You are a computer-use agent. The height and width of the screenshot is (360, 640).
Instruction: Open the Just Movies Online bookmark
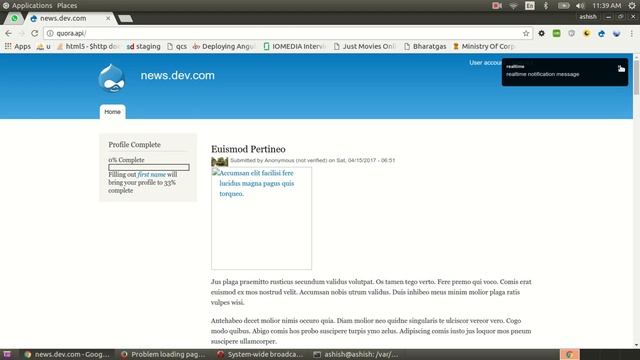[365, 47]
